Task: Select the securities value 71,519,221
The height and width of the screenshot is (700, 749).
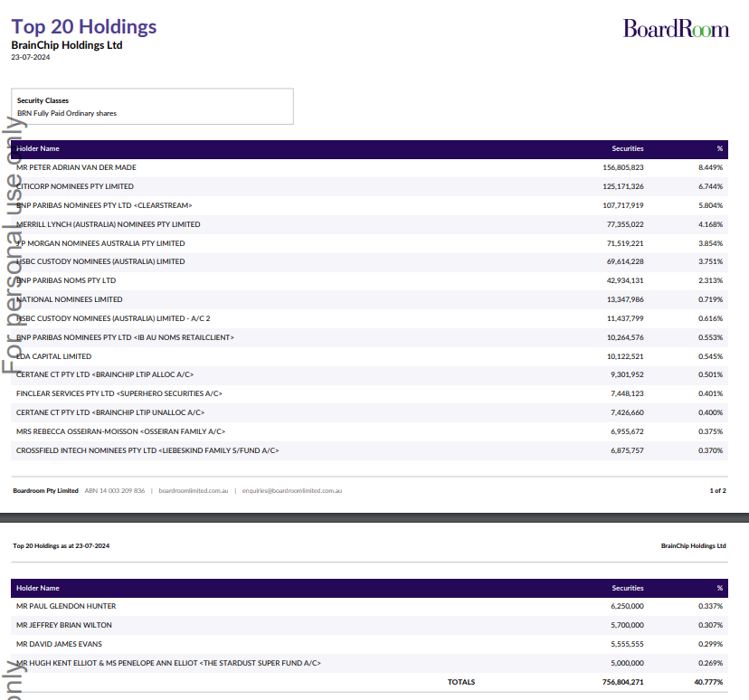Action: click(x=625, y=243)
